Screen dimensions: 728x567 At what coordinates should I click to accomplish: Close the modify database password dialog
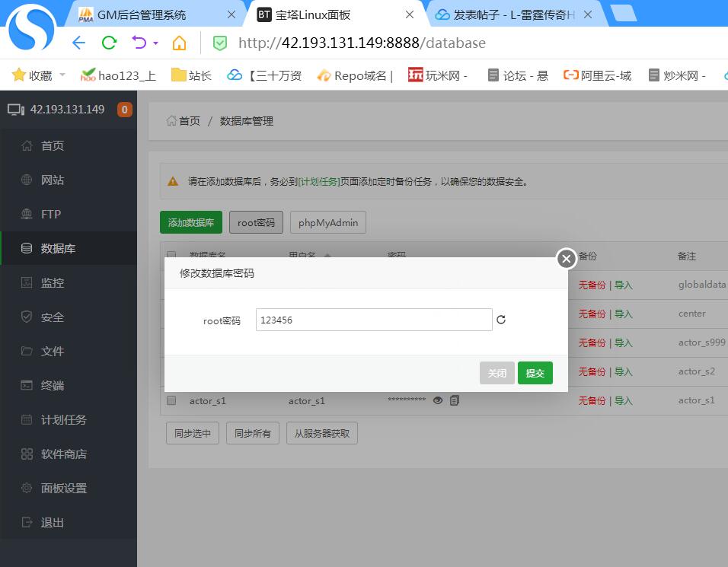pos(566,259)
